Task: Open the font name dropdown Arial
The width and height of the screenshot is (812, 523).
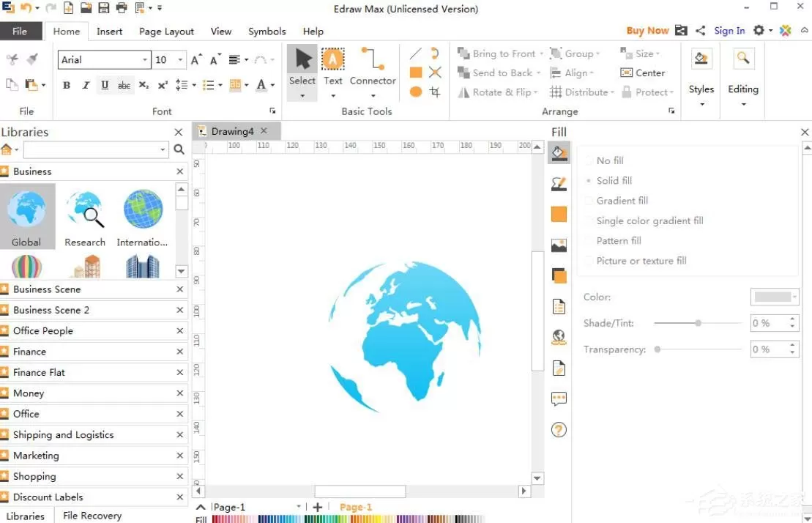Action: click(x=145, y=59)
